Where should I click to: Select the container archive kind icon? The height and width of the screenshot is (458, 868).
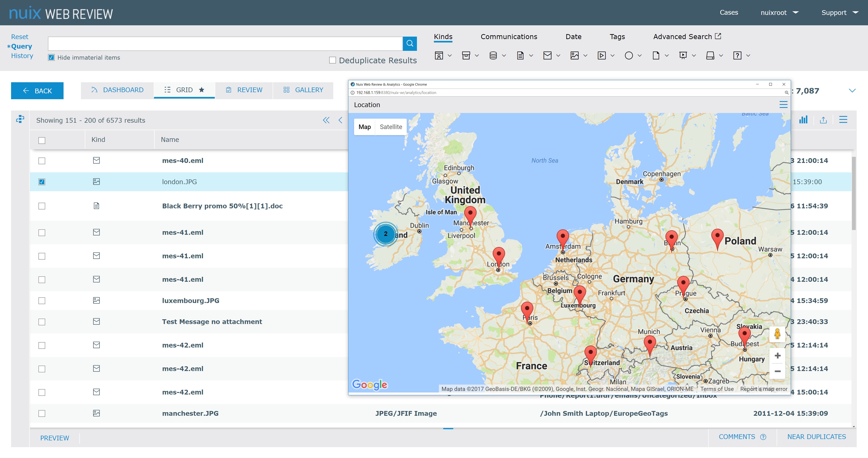tap(466, 56)
